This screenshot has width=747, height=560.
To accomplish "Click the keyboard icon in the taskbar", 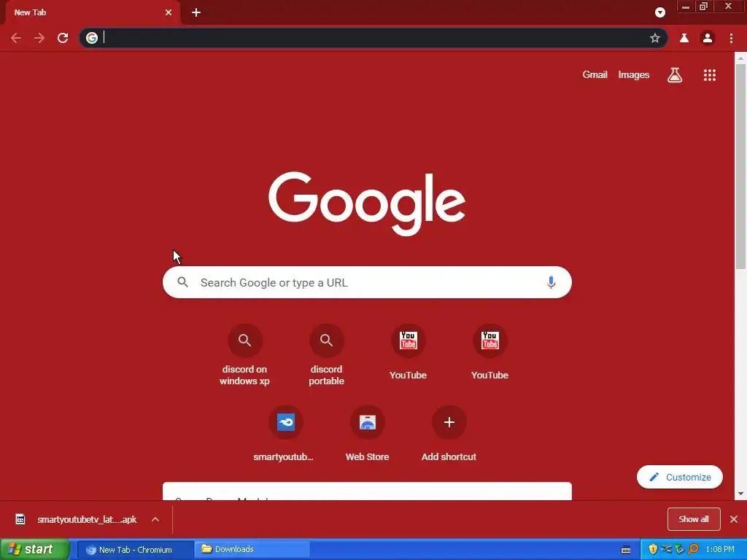I will click(626, 550).
